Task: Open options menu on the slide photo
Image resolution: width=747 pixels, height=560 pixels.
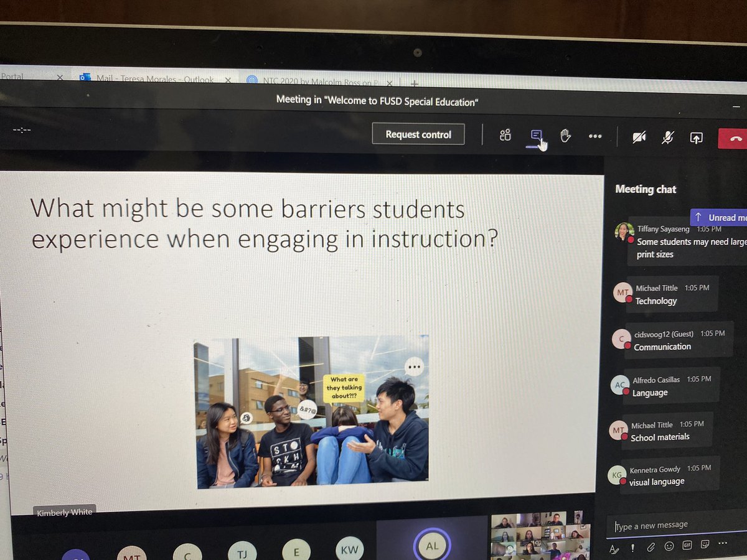Action: 414,366
